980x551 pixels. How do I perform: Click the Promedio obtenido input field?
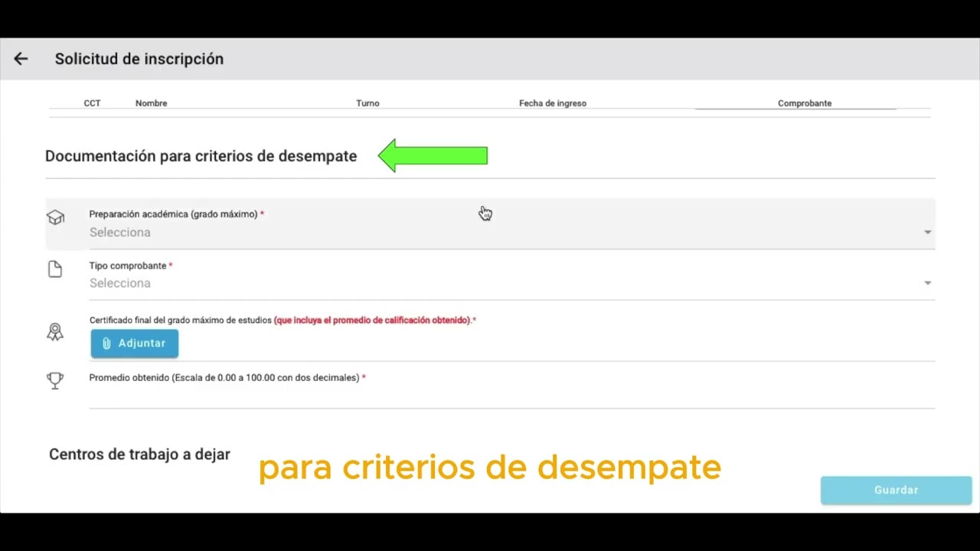point(511,396)
